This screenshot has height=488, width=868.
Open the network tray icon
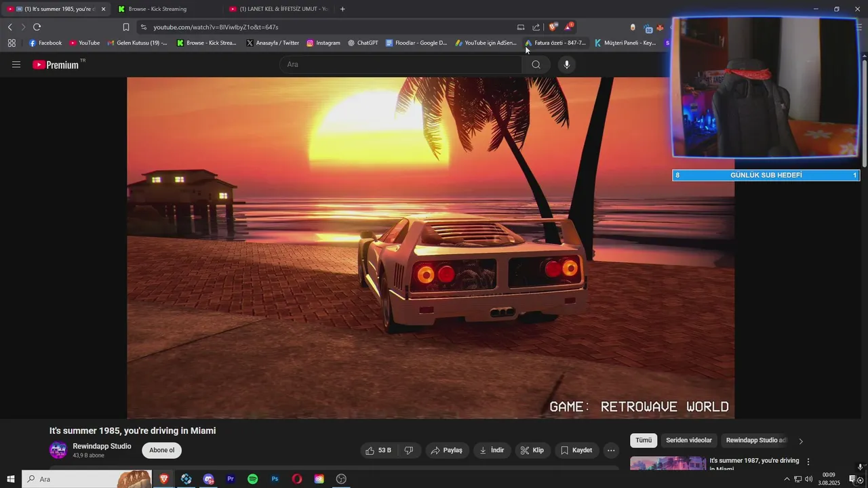(x=797, y=479)
